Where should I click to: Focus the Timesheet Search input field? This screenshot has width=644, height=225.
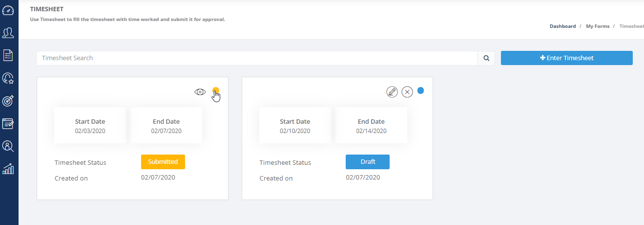click(256, 58)
